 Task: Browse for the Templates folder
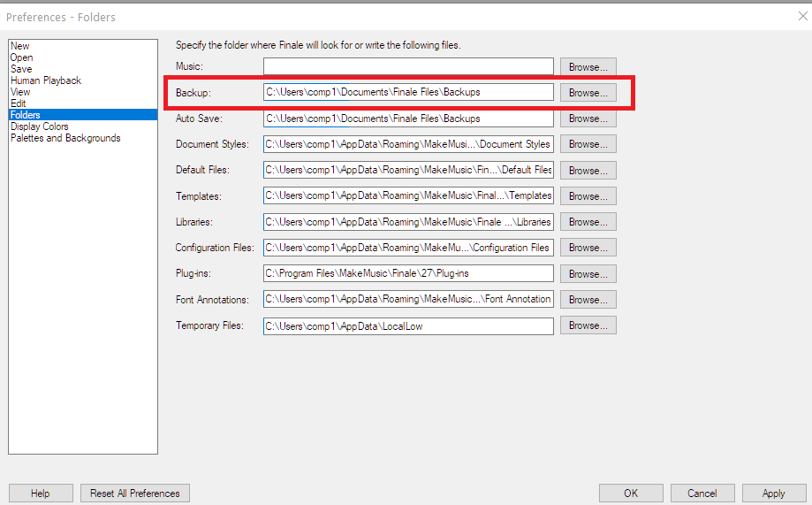point(588,196)
